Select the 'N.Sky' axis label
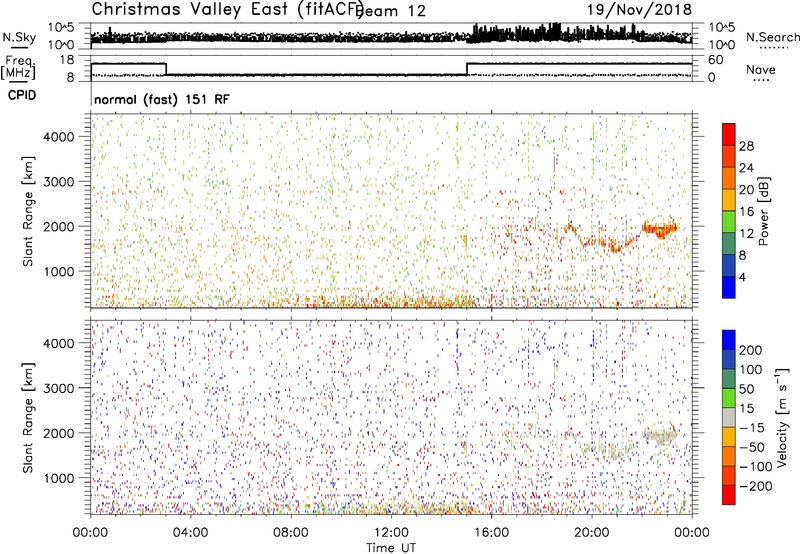This screenshot has width=800, height=554. [19, 37]
